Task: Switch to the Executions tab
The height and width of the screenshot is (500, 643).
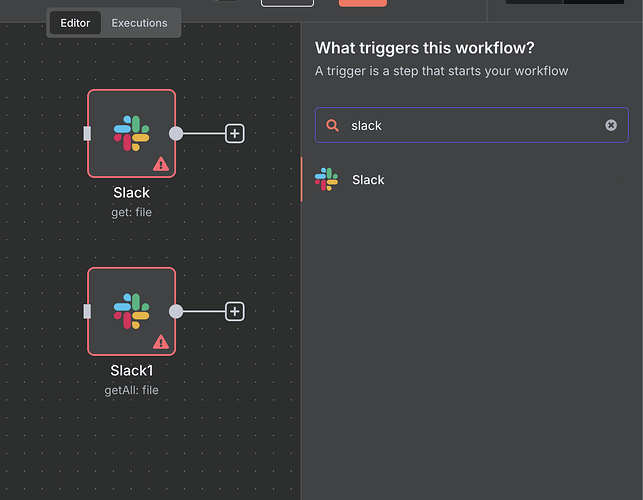Action: point(139,23)
